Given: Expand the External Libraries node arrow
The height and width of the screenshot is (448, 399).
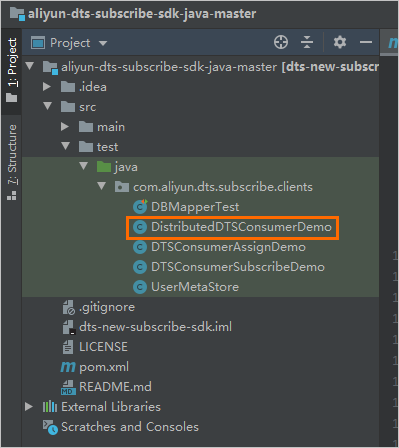Looking at the screenshot, I should pos(29,406).
